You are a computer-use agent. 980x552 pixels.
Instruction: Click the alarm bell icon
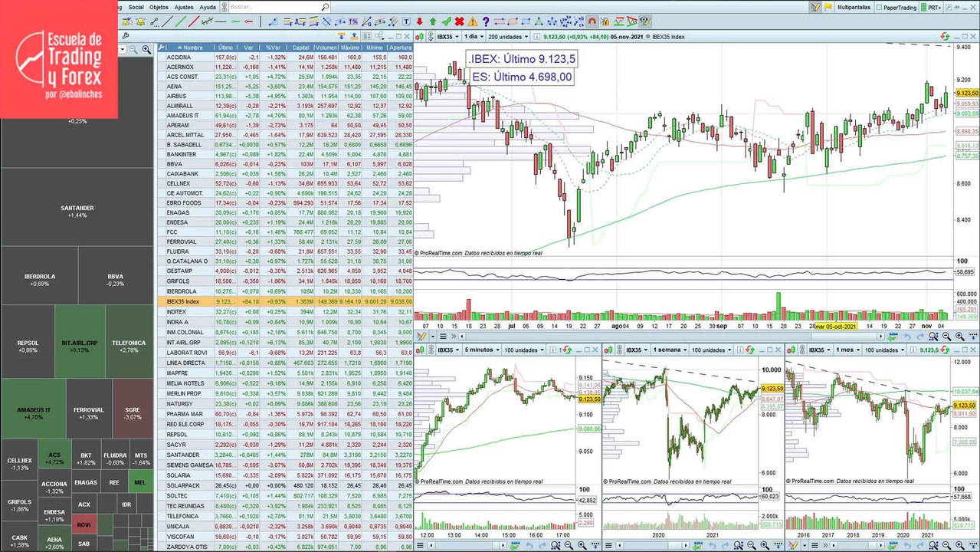141,22
